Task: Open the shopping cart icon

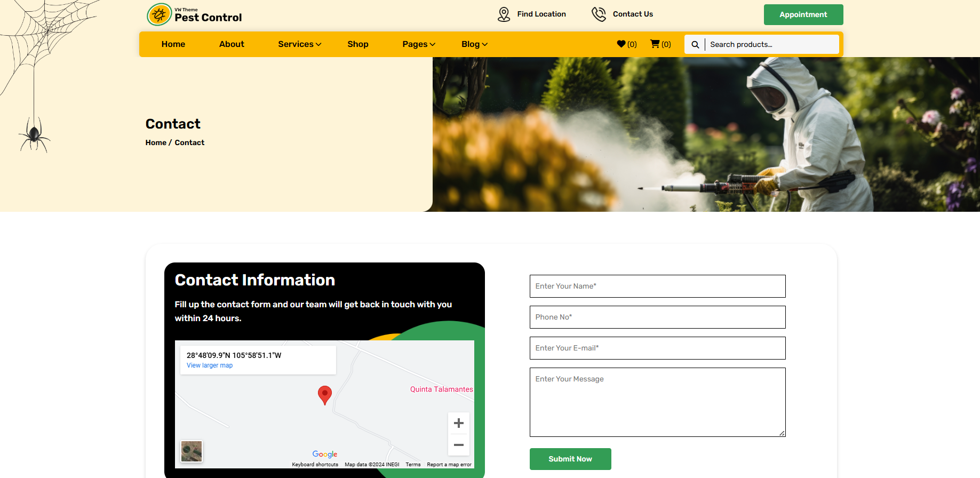Action: click(655, 44)
